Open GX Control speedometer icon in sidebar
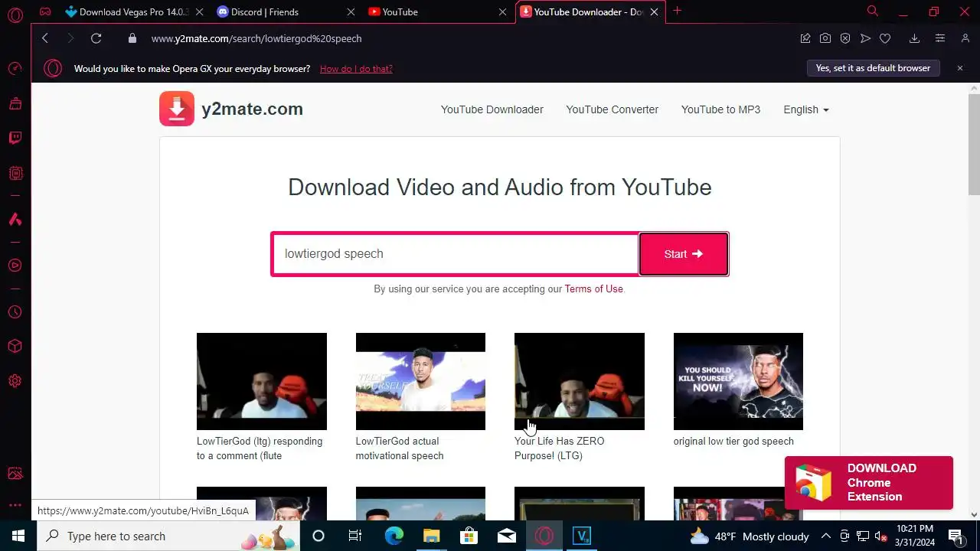Image resolution: width=980 pixels, height=551 pixels. click(x=15, y=69)
